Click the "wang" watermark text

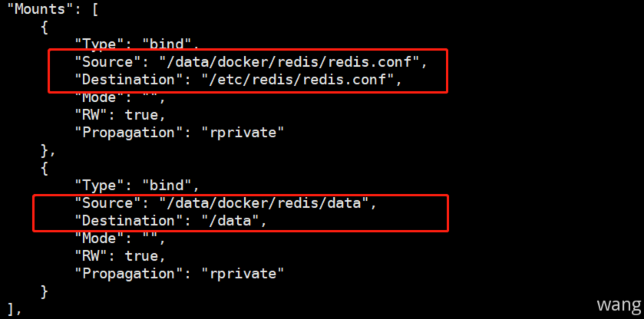619,304
